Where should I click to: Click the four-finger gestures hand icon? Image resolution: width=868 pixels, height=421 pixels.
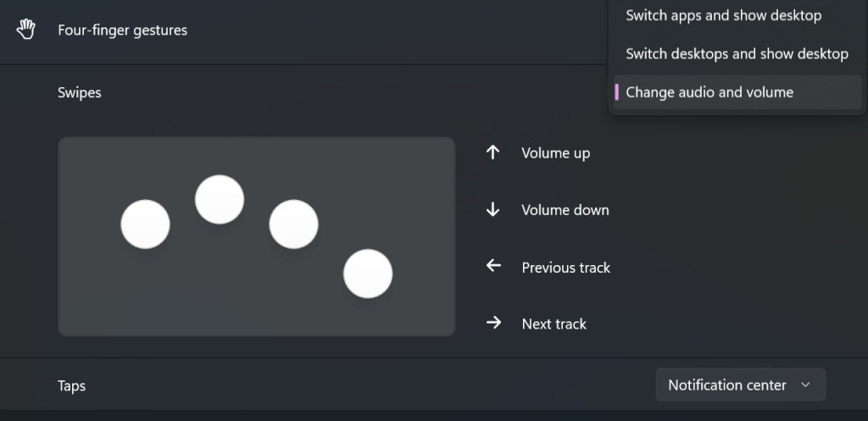coord(26,30)
